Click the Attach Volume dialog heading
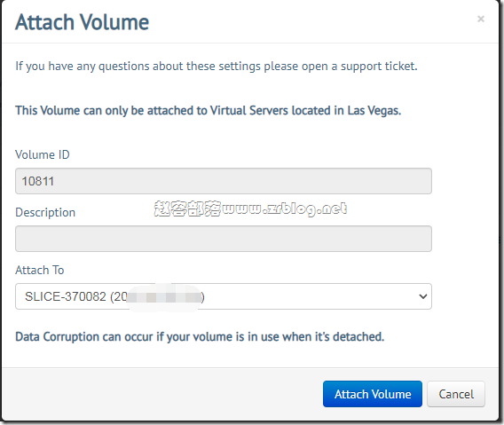 tap(83, 22)
